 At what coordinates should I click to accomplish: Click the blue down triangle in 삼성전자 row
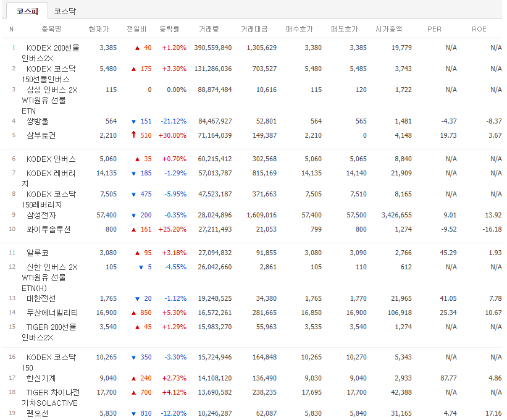133,216
